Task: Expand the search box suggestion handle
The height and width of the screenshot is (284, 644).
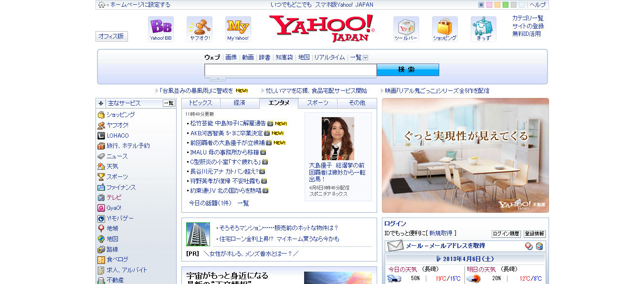Action: pos(218,78)
